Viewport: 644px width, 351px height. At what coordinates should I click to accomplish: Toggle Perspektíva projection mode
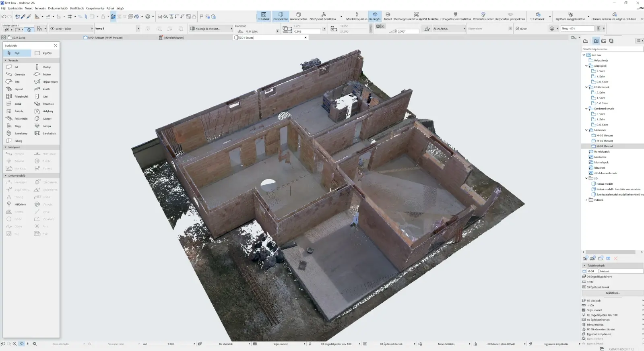tap(281, 16)
